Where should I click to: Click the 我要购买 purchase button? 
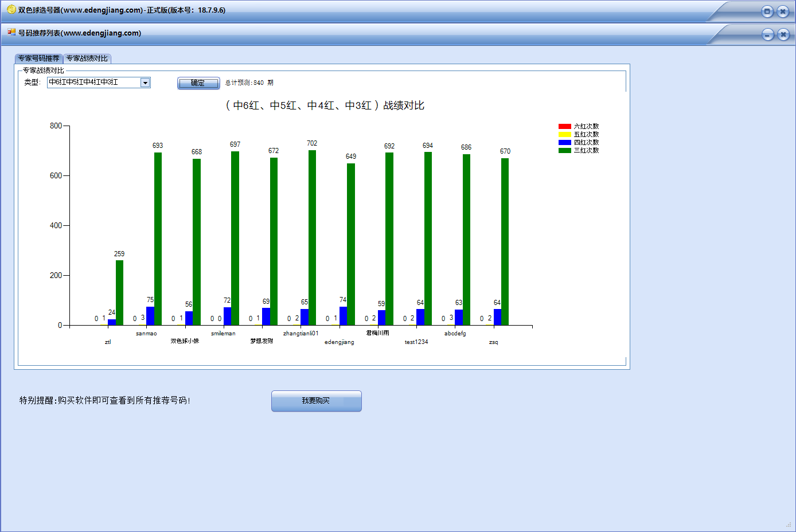click(316, 401)
